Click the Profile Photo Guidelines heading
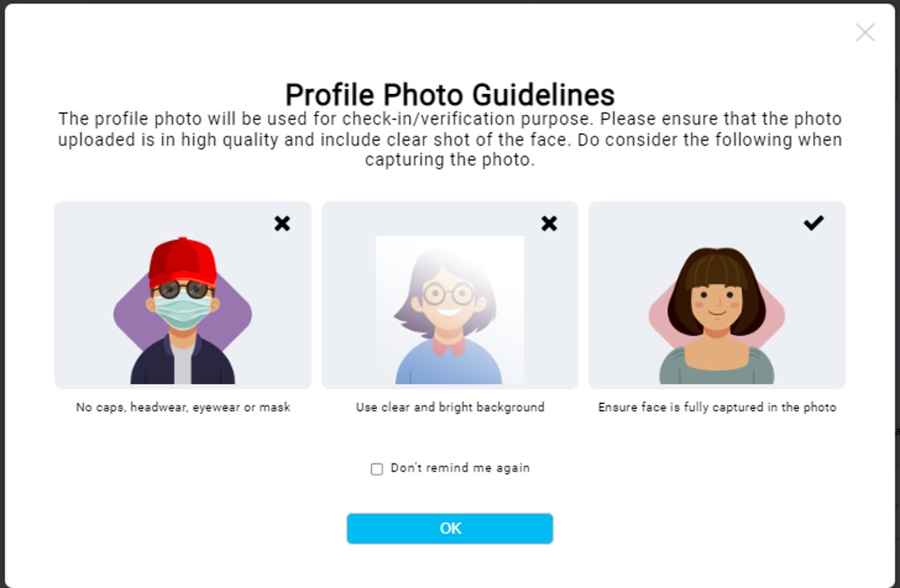The height and width of the screenshot is (588, 900). 450,95
